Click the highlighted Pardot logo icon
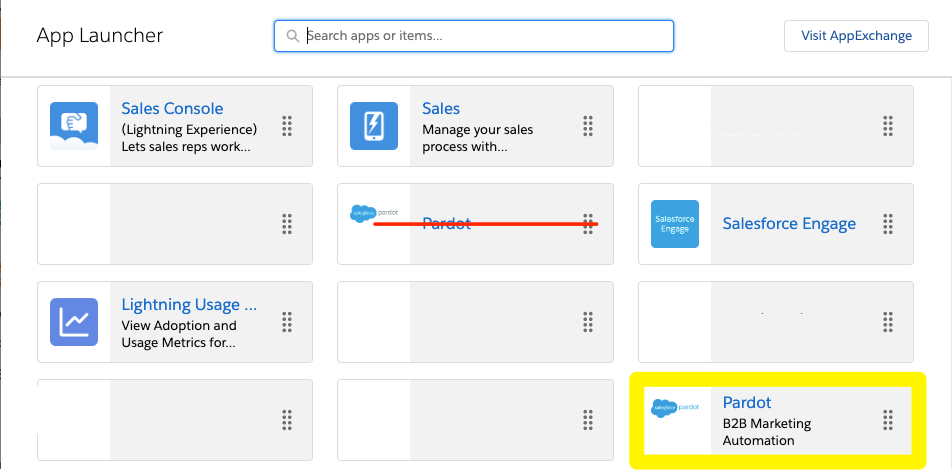This screenshot has width=952, height=470. point(675,408)
